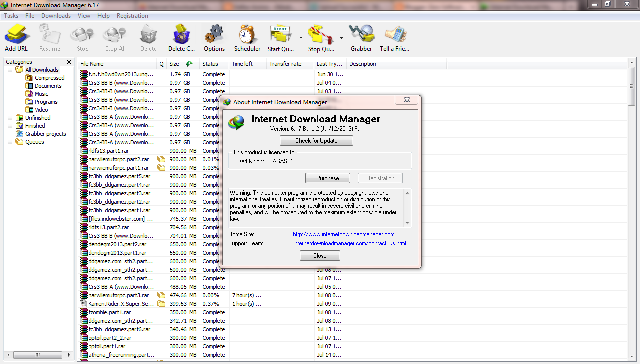Click the Delete toolbar icon
Viewport: 640px width, 364px height.
[x=148, y=35]
